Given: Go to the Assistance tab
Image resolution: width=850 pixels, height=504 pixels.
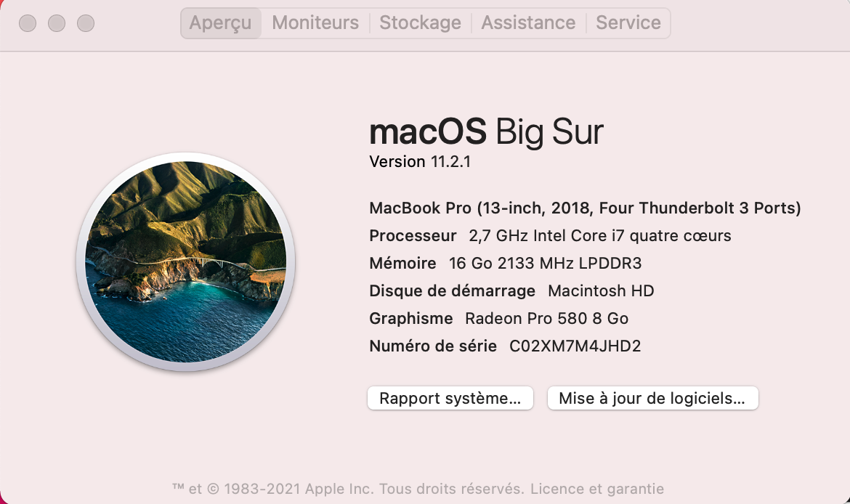Looking at the screenshot, I should pyautogui.click(x=528, y=23).
